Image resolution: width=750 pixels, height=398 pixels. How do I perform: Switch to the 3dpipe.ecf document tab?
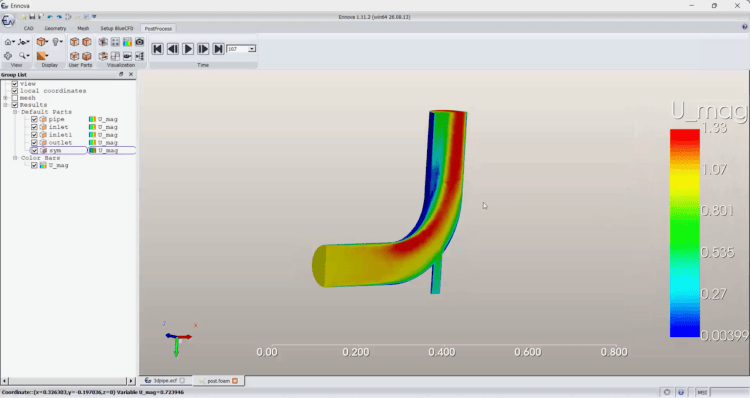coord(165,381)
